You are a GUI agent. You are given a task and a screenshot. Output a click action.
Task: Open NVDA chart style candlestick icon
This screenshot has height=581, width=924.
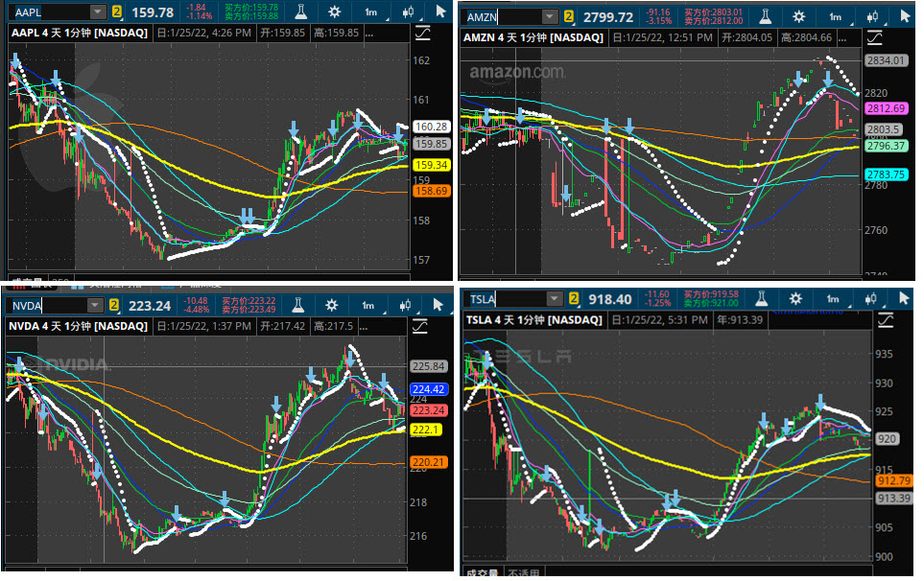point(405,305)
